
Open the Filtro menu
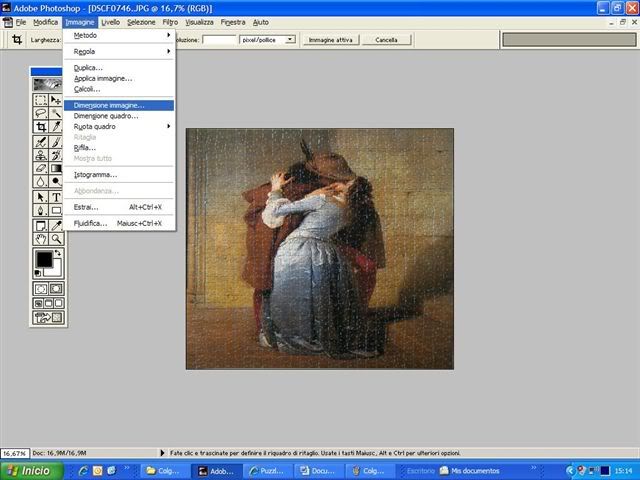tap(170, 22)
